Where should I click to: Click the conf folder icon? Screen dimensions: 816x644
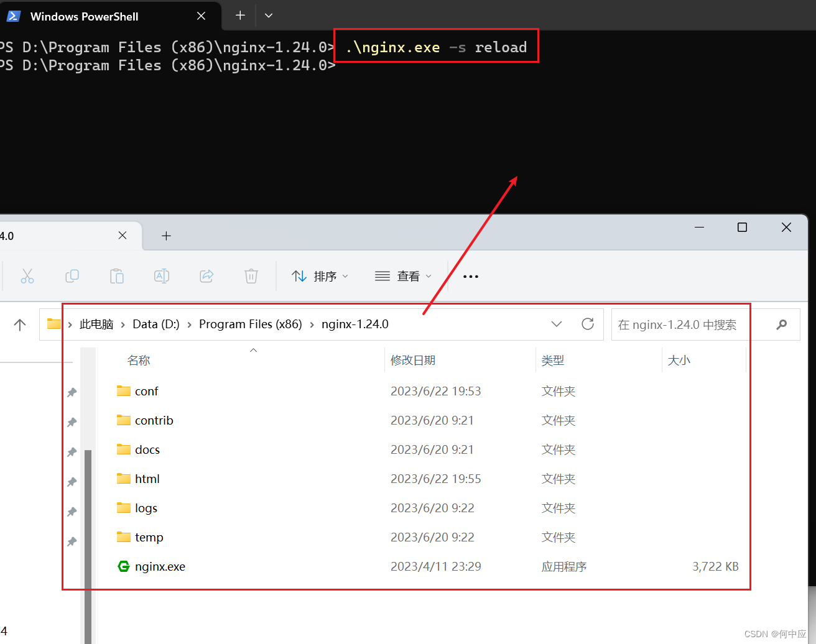pos(124,391)
